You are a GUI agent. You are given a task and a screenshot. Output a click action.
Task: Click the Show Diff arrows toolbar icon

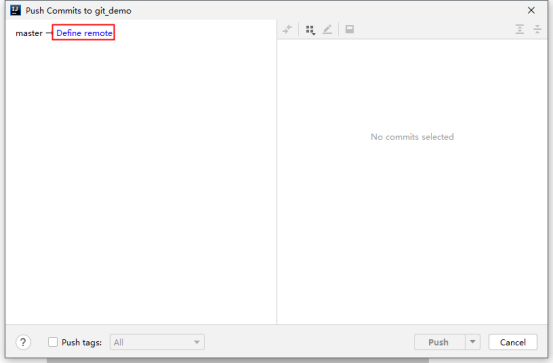[x=287, y=29]
